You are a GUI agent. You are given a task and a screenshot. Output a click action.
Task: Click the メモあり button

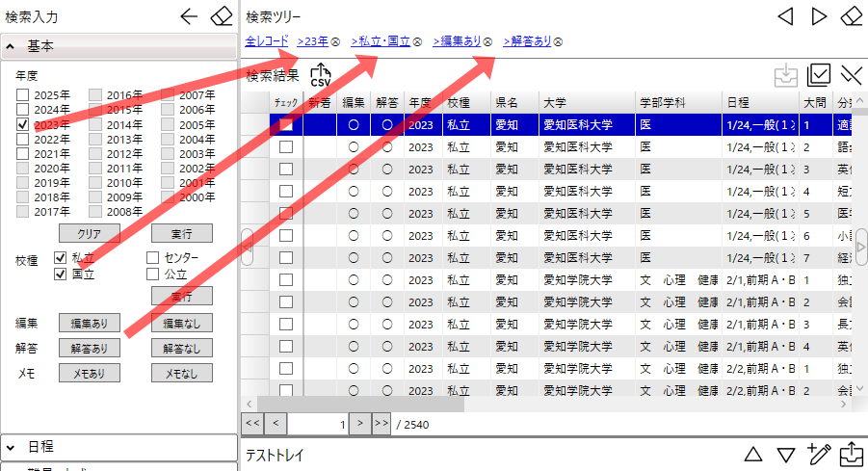90,374
